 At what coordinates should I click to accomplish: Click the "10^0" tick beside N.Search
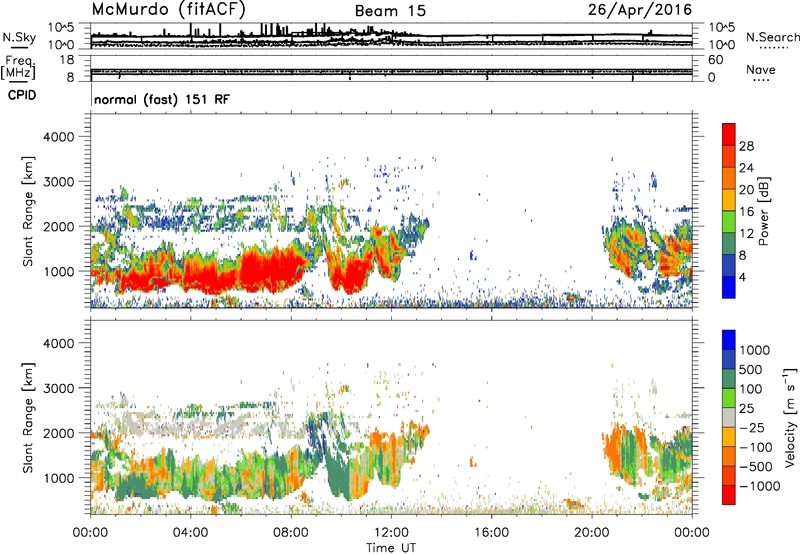[721, 45]
